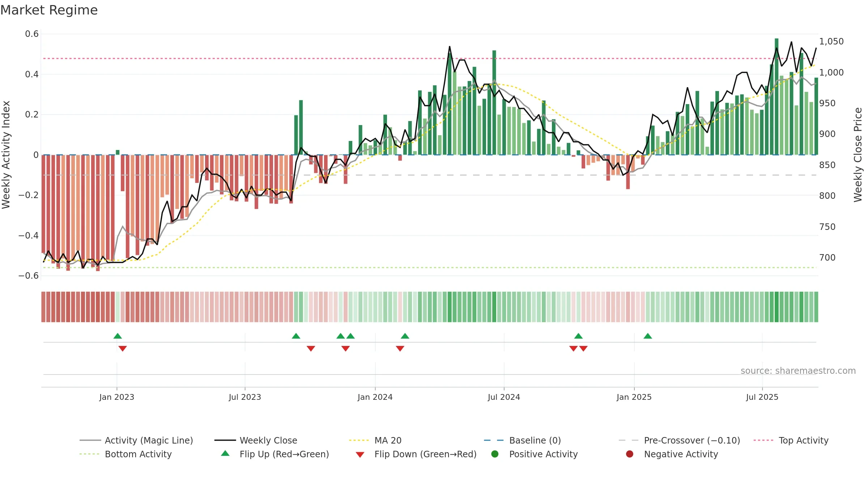Click the Jan 2023 x-axis label
This screenshot has width=868, height=488.
[116, 397]
